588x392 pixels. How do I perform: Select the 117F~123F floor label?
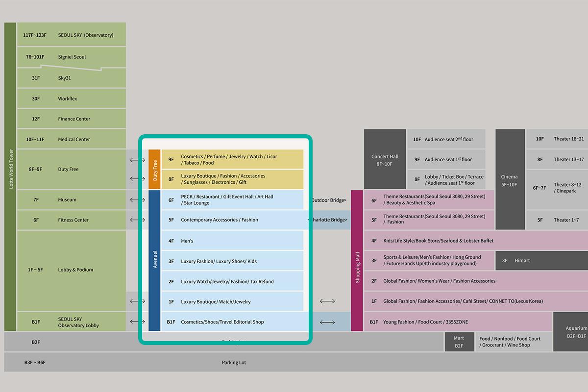(x=35, y=35)
